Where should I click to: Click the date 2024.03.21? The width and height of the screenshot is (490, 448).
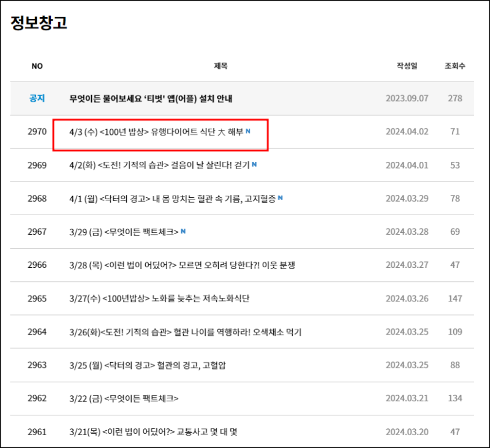[407, 398]
